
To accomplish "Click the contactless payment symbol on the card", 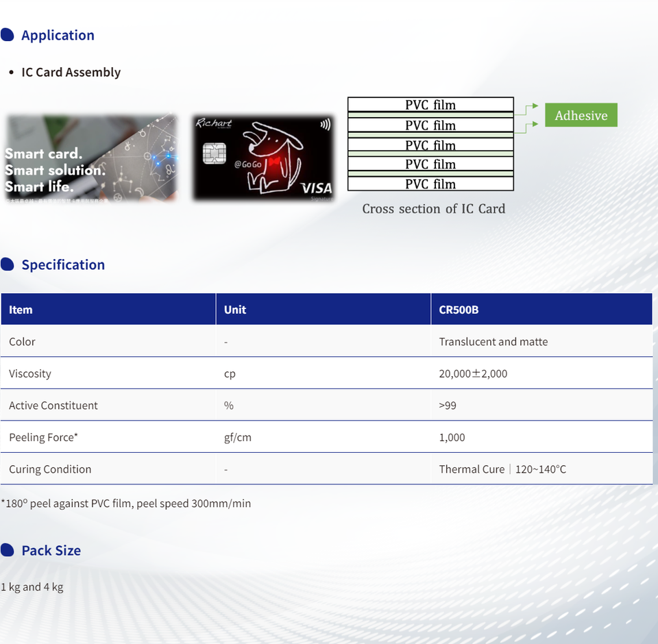I will (x=324, y=125).
